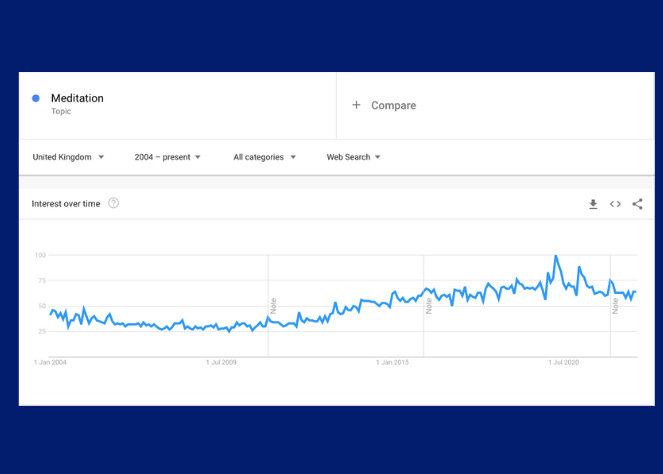Click the plus icon beside Compare

pyautogui.click(x=356, y=105)
